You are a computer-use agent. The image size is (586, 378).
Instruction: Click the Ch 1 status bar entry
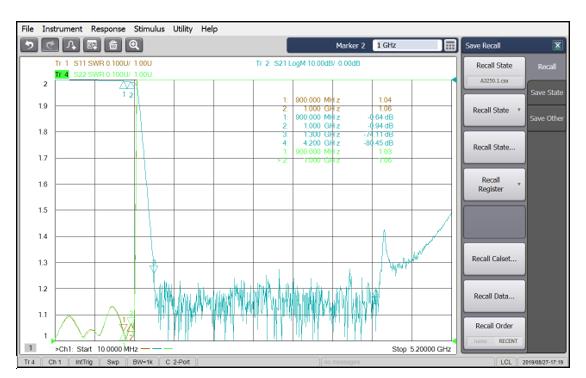pyautogui.click(x=55, y=362)
